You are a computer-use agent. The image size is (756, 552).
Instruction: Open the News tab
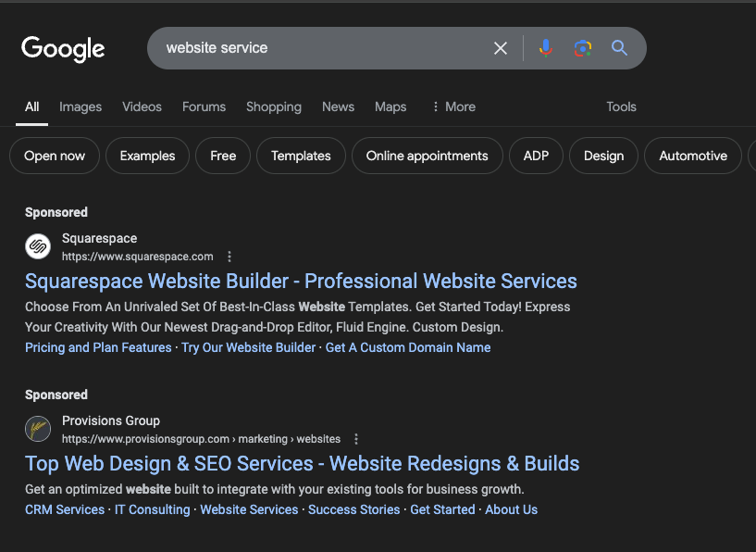tap(338, 107)
